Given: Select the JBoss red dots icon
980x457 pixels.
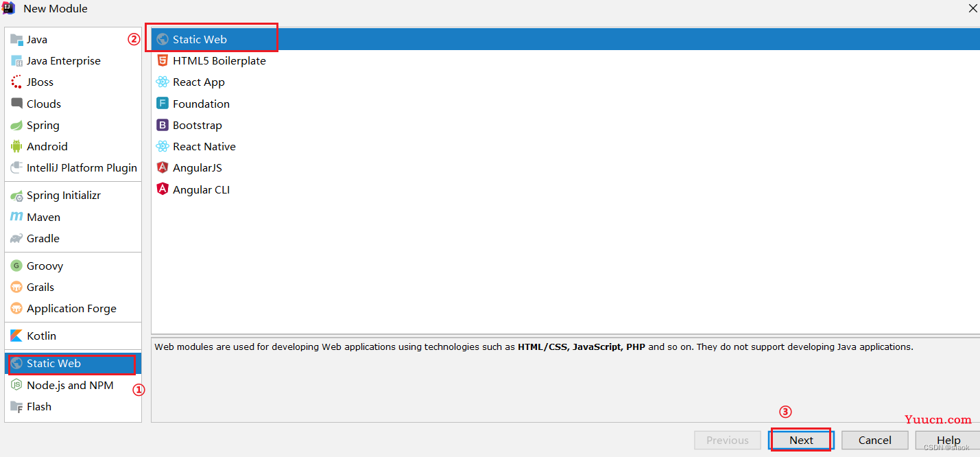Looking at the screenshot, I should 16,82.
